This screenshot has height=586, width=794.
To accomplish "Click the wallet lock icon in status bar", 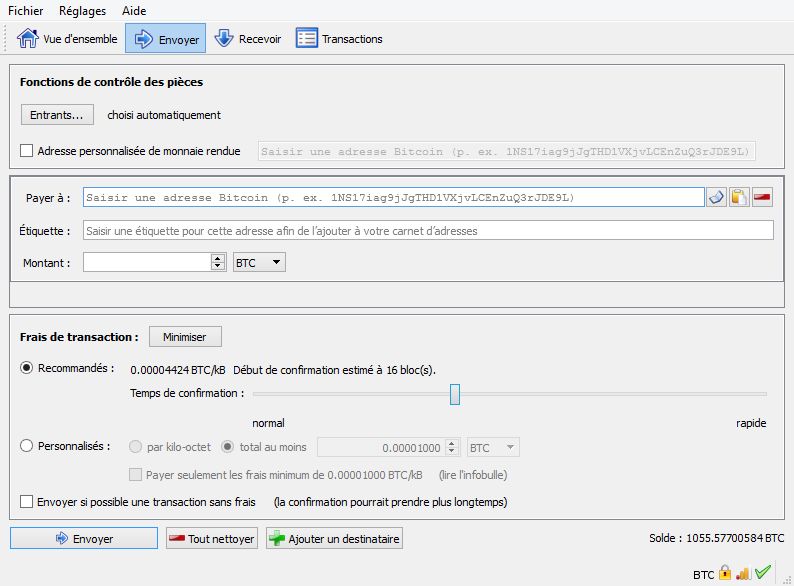I will [x=725, y=573].
